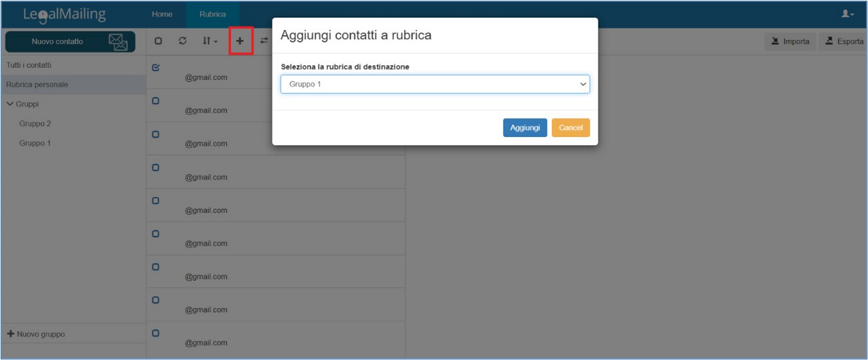Click the Importa icon button
The width and height of the screenshot is (868, 360).
pyautogui.click(x=791, y=41)
